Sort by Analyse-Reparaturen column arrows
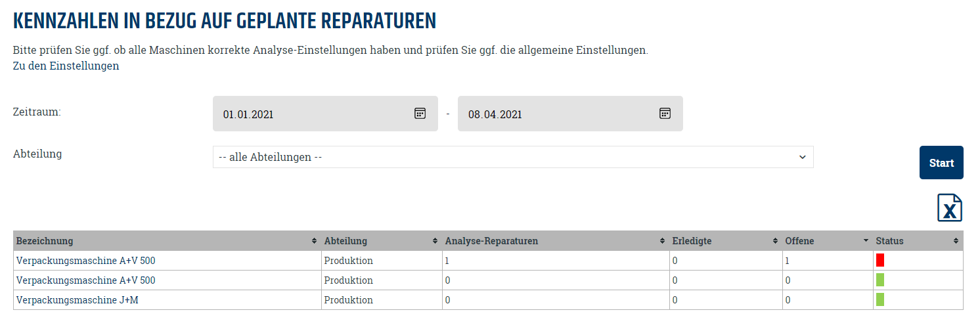The width and height of the screenshot is (980, 329). tap(662, 242)
